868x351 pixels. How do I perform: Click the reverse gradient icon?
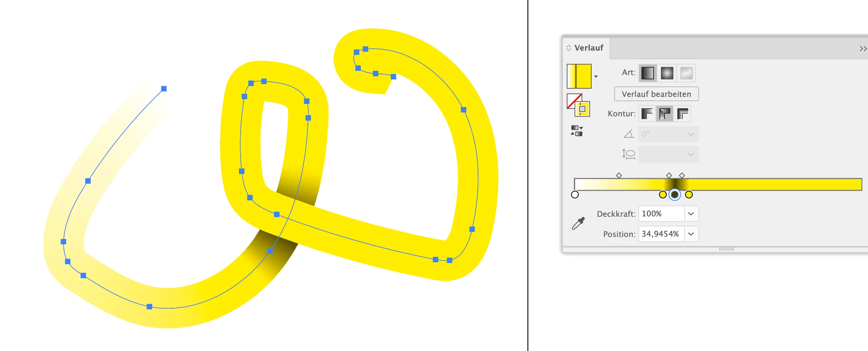click(x=576, y=131)
